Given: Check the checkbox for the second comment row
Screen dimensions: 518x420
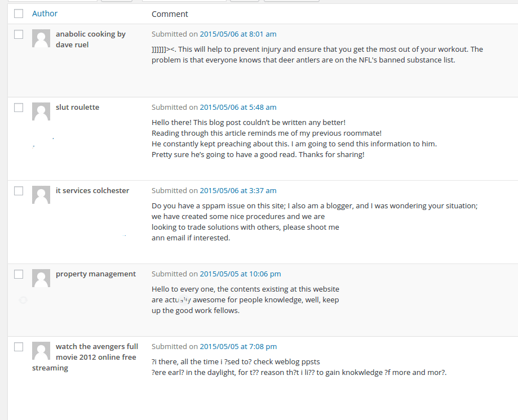Looking at the screenshot, I should coord(19,107).
